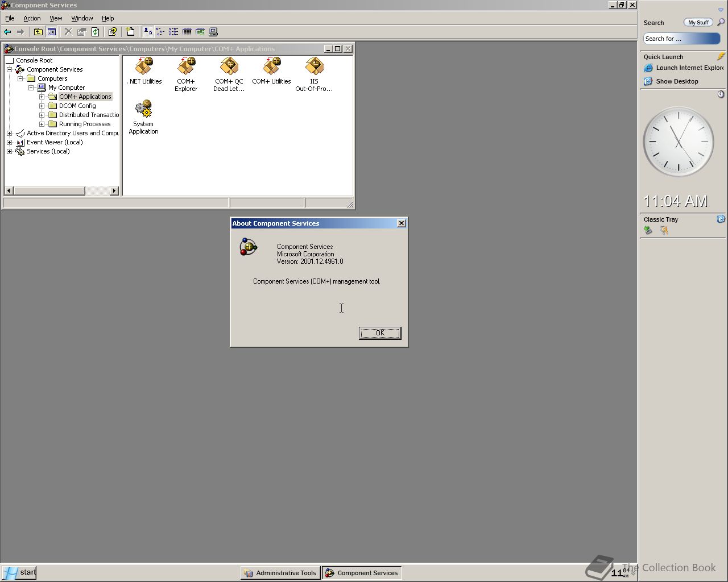Collapse the My Computer tree node

click(31, 88)
